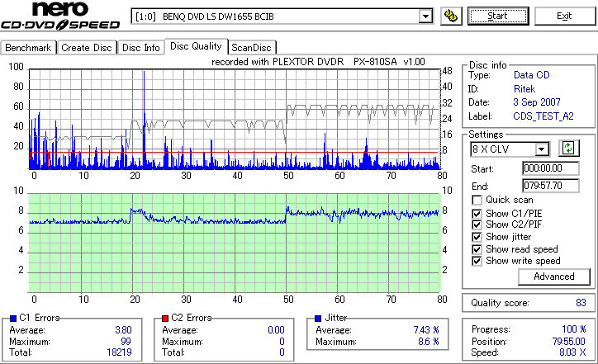The height and width of the screenshot is (364, 598).
Task: Toggle Show read speed checkbox
Action: tap(477, 249)
